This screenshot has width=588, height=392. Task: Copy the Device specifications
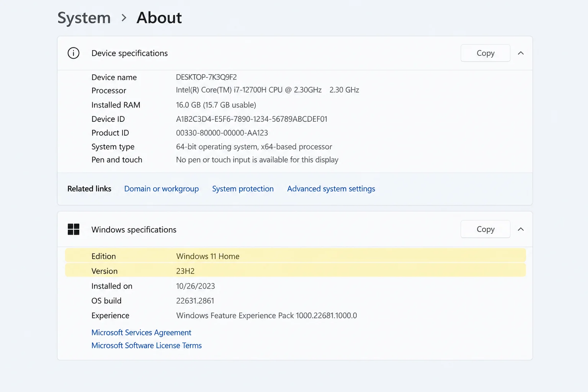[485, 53]
